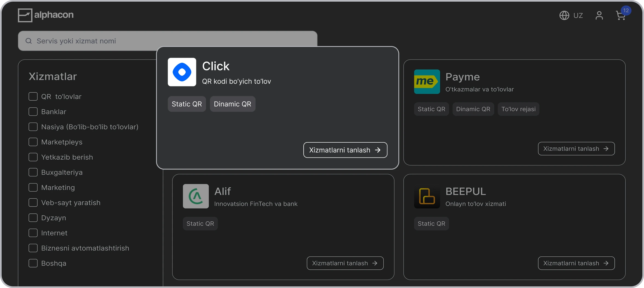
Task: Select Static QR tag on BEEPUL card
Action: tap(431, 224)
